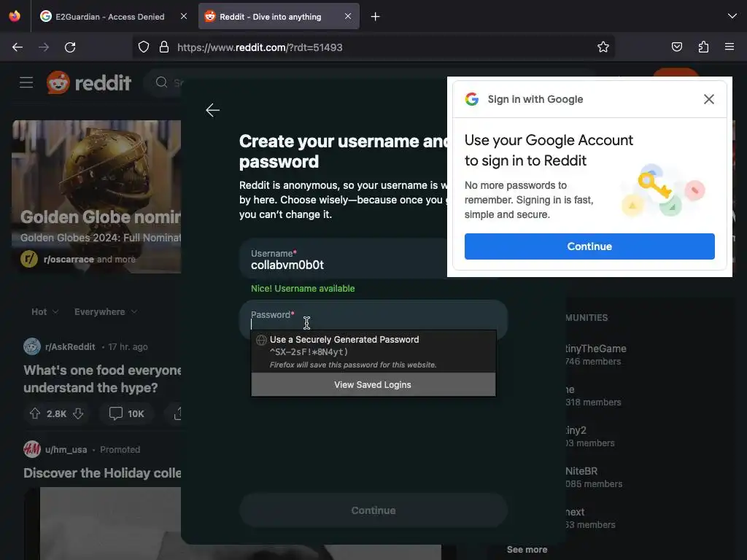Click the r/AskReddit avatar icon

(x=32, y=346)
